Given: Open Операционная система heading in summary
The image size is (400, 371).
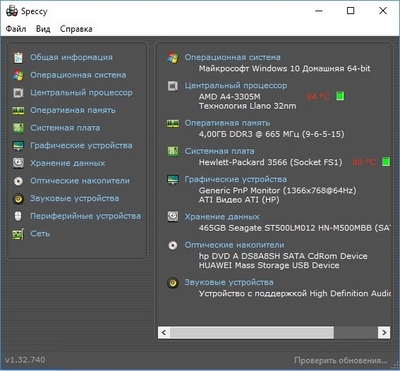Looking at the screenshot, I should pos(233,57).
